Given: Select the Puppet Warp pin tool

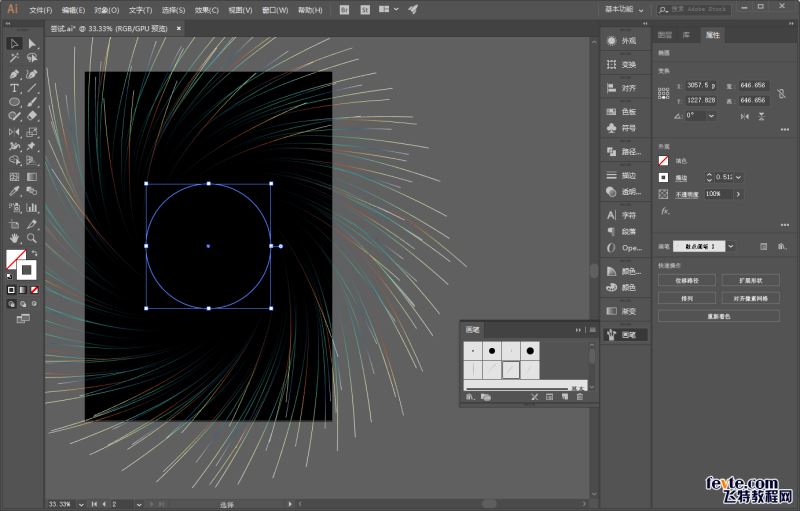Looking at the screenshot, I should pos(32,146).
